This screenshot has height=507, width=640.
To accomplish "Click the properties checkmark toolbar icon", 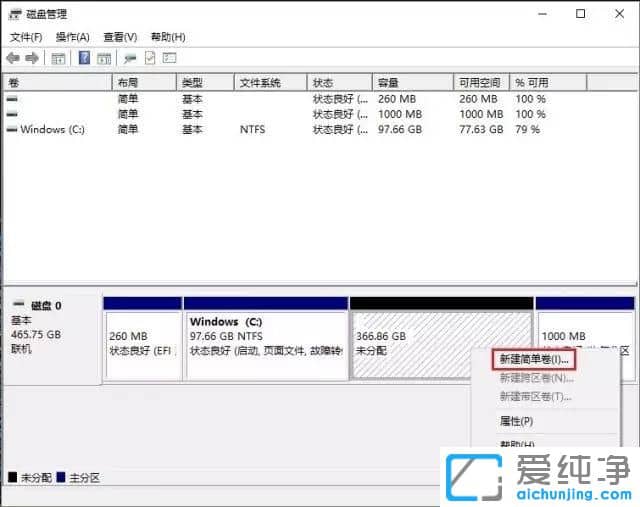I will coord(150,58).
